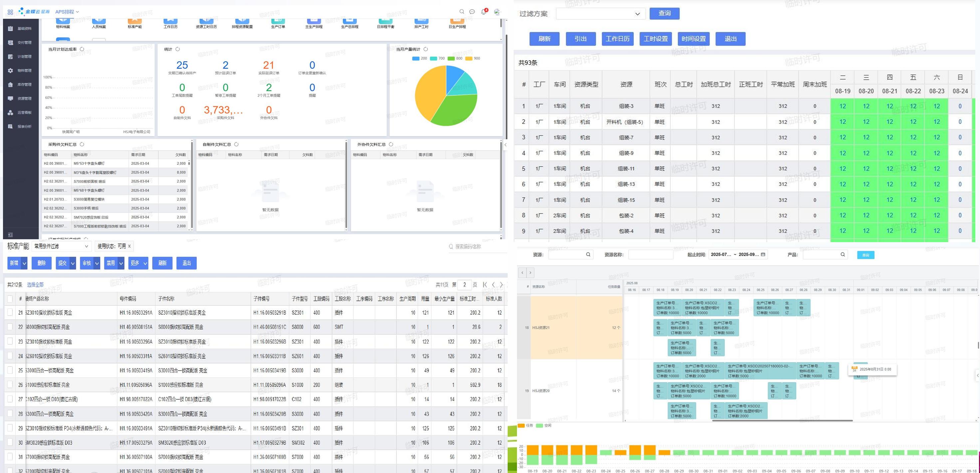Open the 计划管理 sidebar menu
980x473 pixels.
pyautogui.click(x=21, y=56)
